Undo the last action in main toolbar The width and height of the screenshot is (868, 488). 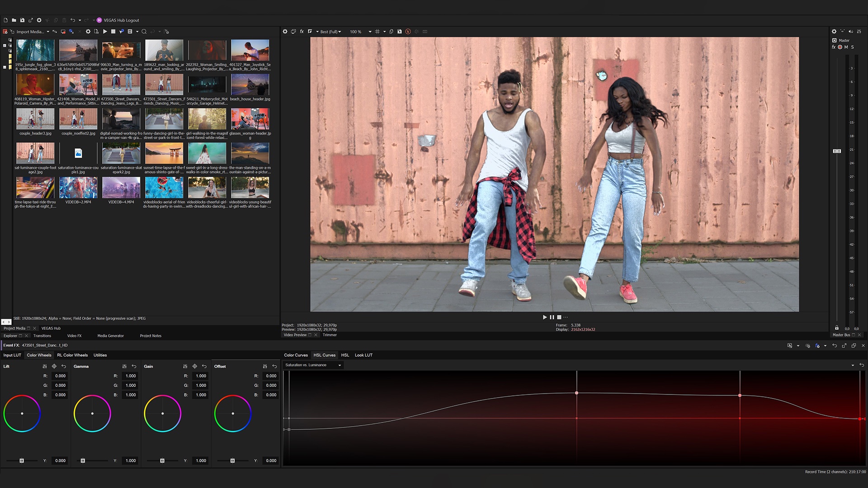(x=72, y=20)
